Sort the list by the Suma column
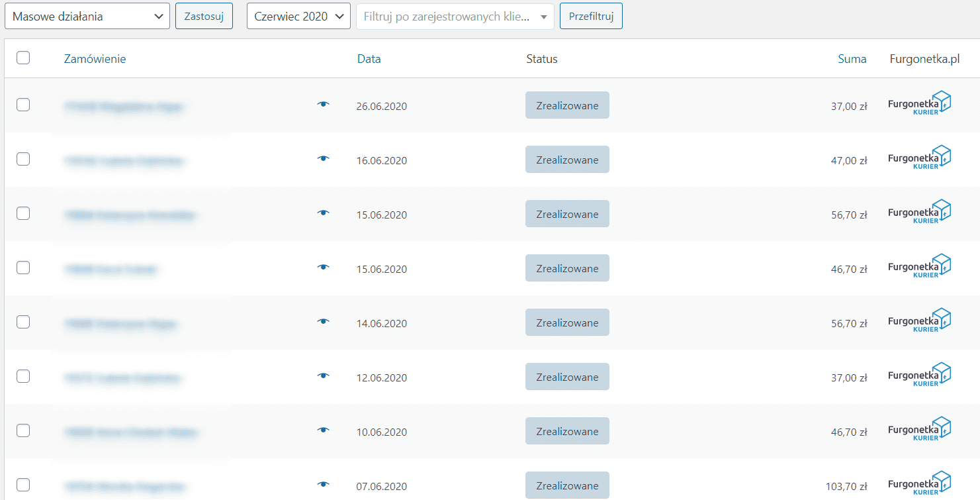Viewport: 980px width, 500px height. coord(852,58)
